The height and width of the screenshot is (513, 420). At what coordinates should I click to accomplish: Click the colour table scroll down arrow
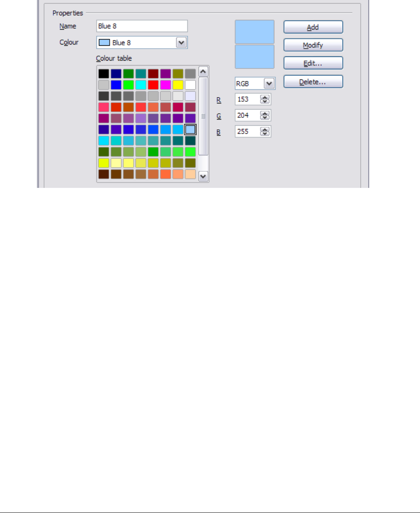(x=203, y=176)
